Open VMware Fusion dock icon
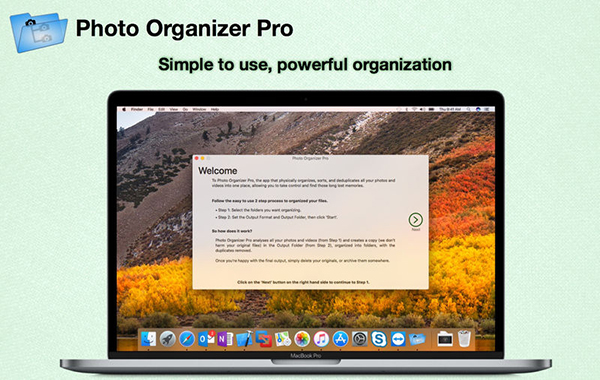600x380 pixels. click(x=264, y=339)
